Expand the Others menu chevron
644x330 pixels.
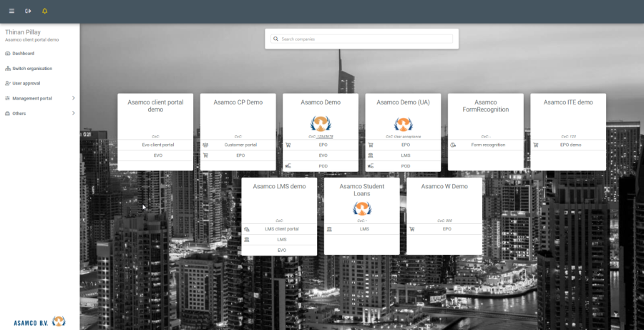(x=73, y=113)
